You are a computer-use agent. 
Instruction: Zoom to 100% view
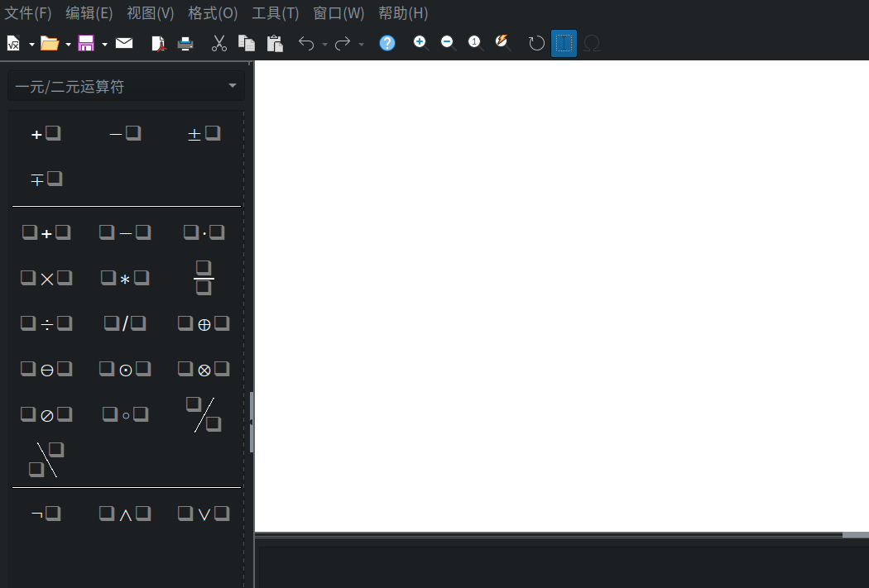pyautogui.click(x=474, y=43)
